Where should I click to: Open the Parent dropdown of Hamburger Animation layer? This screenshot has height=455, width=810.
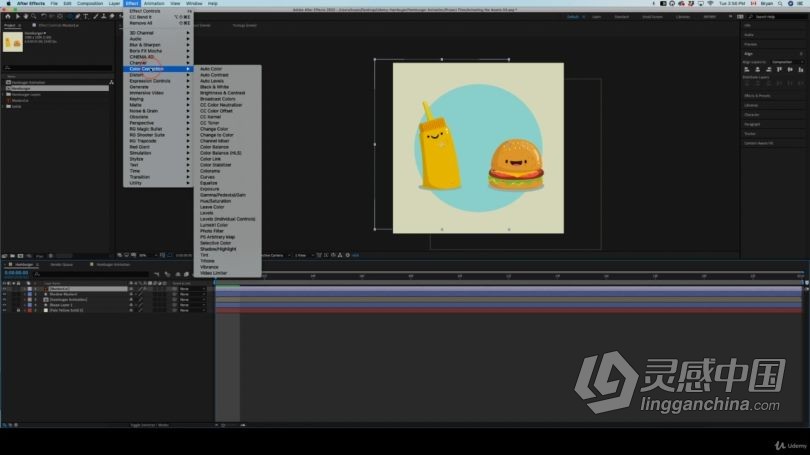[192, 300]
